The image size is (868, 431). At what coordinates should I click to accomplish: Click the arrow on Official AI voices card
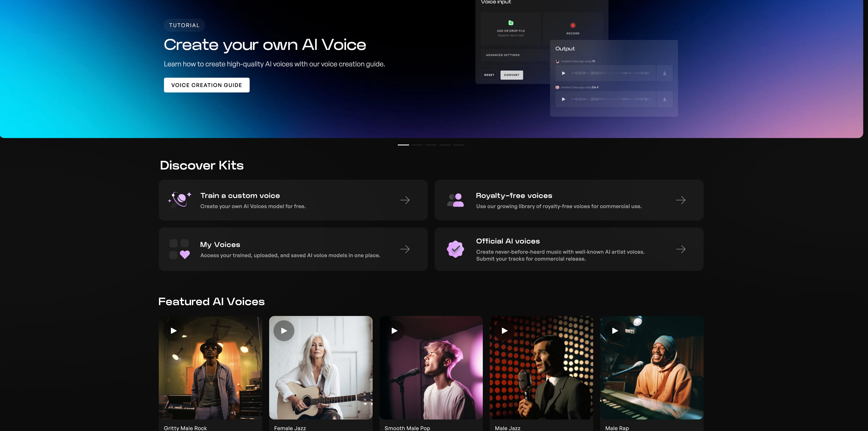point(681,249)
